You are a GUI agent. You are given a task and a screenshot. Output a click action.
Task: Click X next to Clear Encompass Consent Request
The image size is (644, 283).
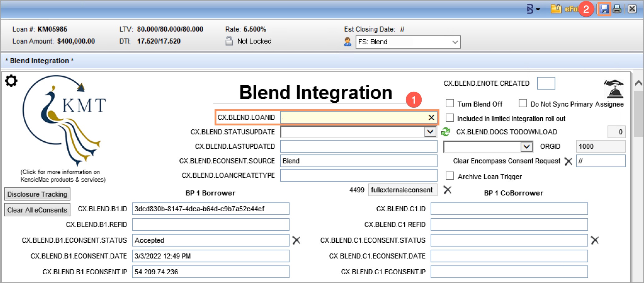click(568, 161)
